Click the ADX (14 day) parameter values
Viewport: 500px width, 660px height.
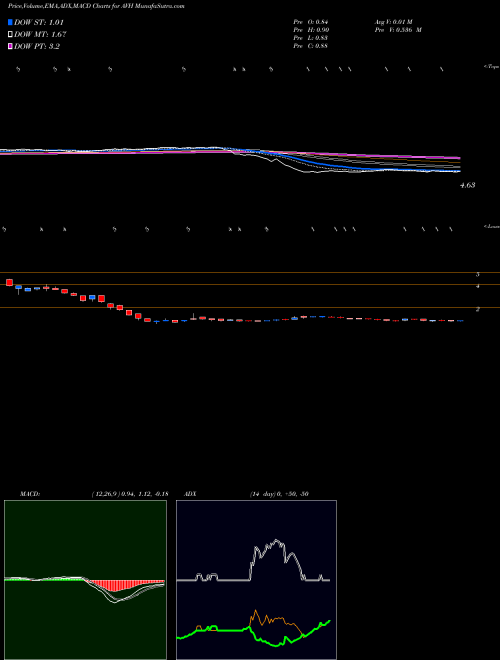279,494
